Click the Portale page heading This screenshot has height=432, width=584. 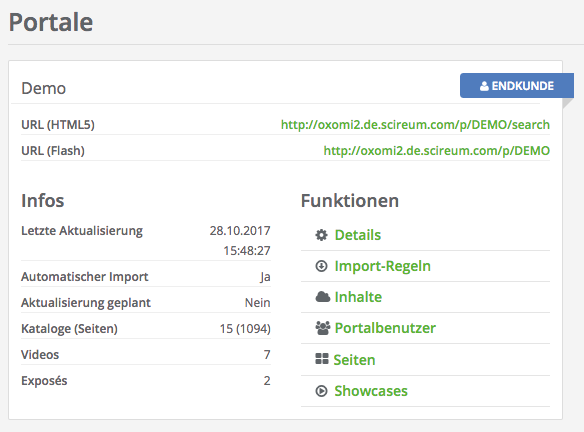click(51, 22)
